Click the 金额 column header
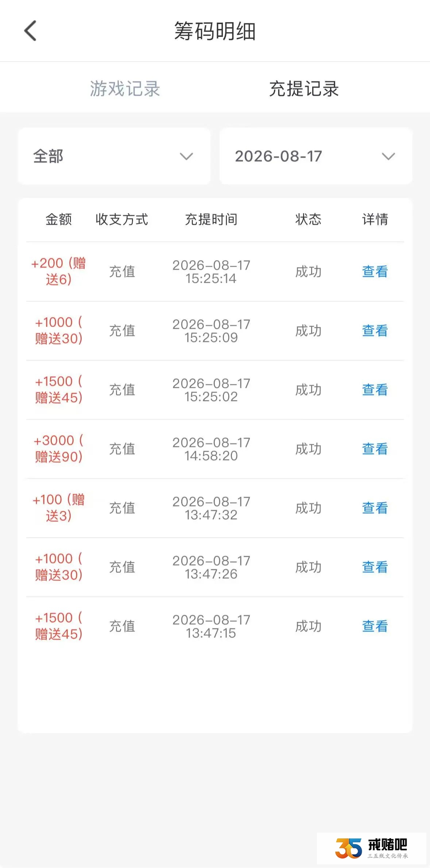The image size is (430, 868). pyautogui.click(x=58, y=219)
